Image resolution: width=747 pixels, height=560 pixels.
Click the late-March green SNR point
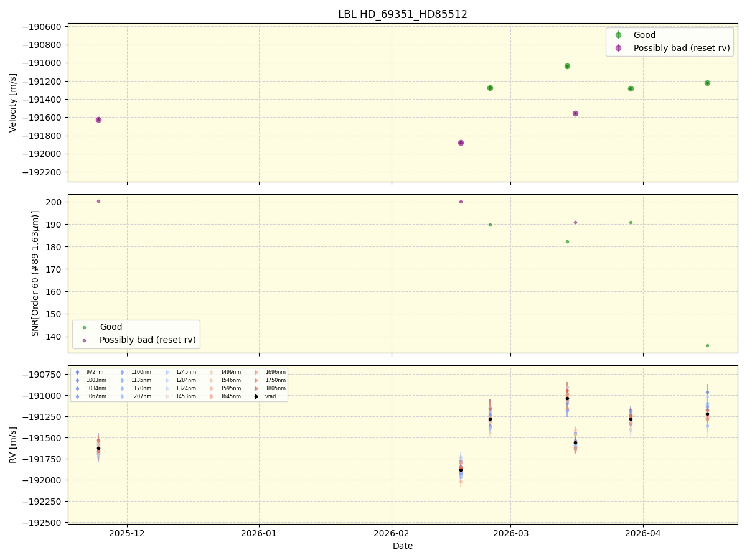631,222
